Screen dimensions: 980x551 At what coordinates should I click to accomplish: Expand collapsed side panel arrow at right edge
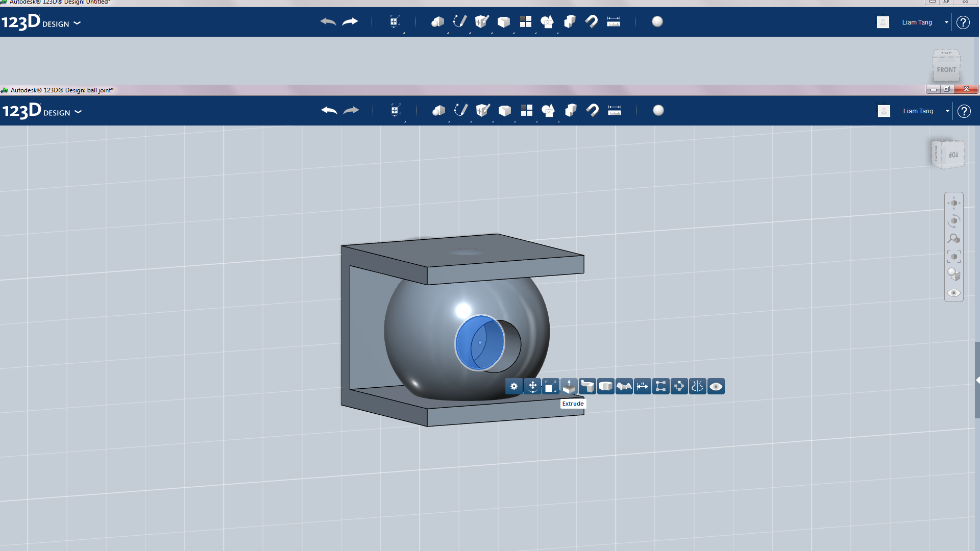977,380
